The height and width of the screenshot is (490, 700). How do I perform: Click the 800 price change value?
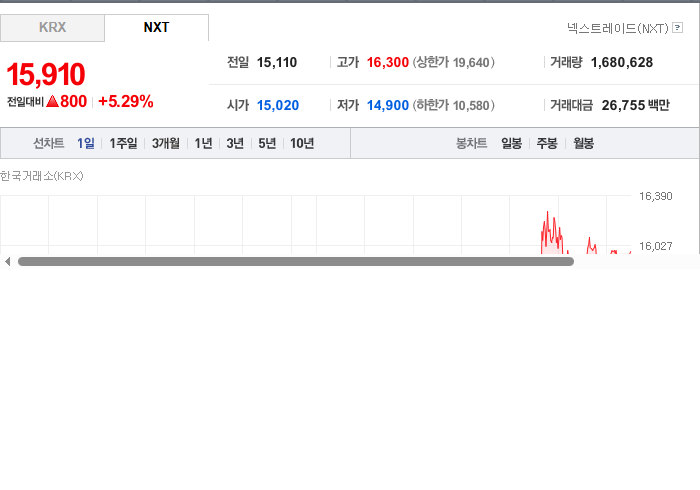[74, 101]
